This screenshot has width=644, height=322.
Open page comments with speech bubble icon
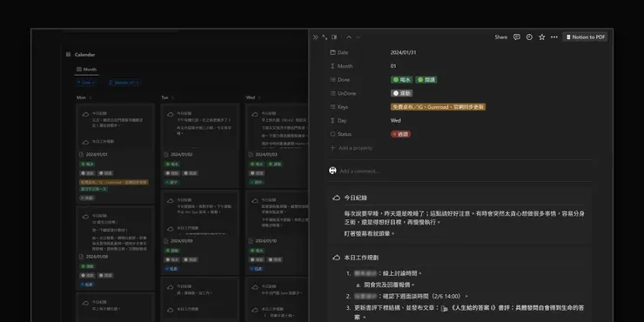pos(517,37)
